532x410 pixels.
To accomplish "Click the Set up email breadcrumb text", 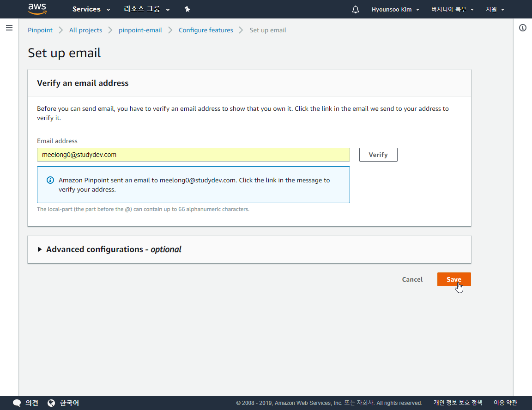I will 268,30.
